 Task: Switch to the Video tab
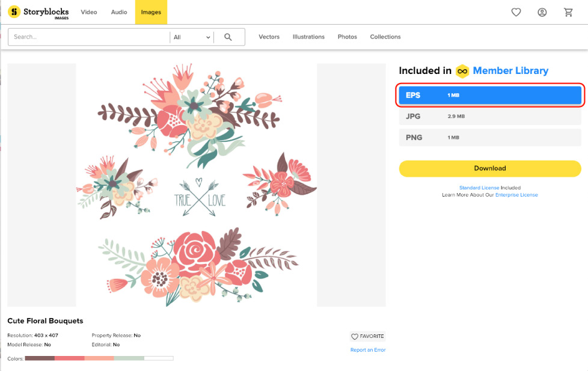(x=89, y=11)
